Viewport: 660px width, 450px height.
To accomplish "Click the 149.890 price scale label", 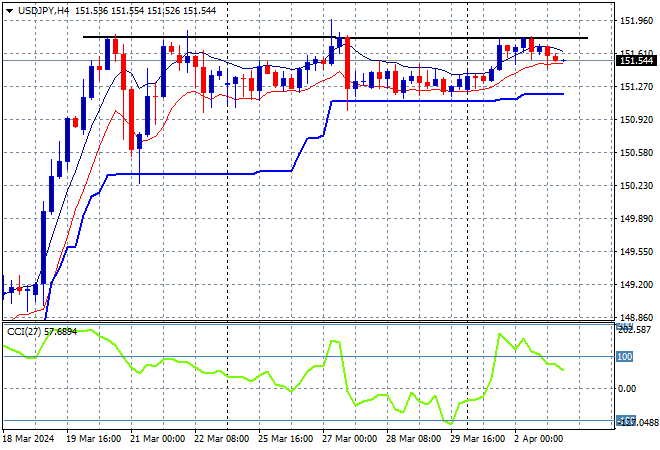I will 636,218.
